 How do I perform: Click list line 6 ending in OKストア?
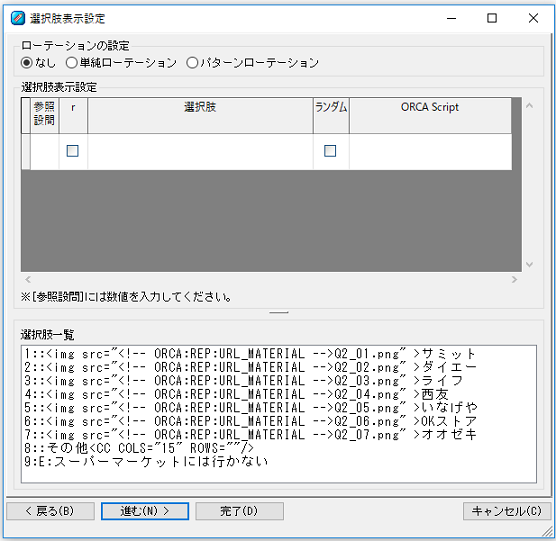tap(250, 421)
